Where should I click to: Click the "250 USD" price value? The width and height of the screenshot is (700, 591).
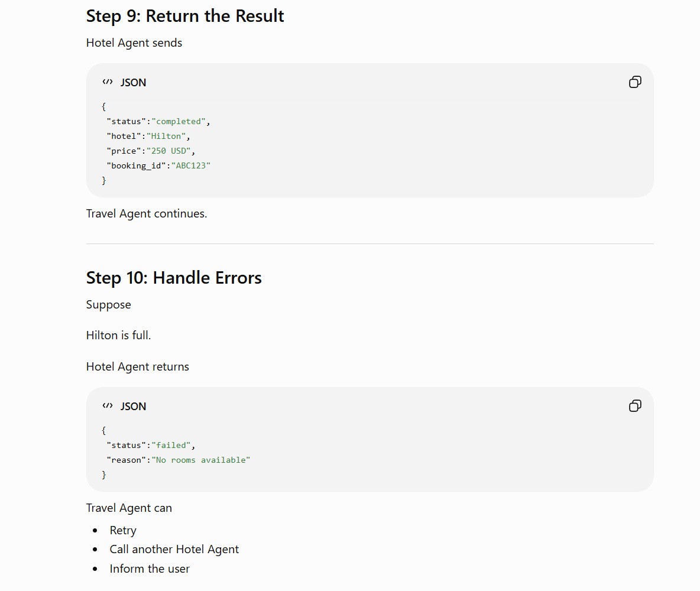pyautogui.click(x=168, y=151)
